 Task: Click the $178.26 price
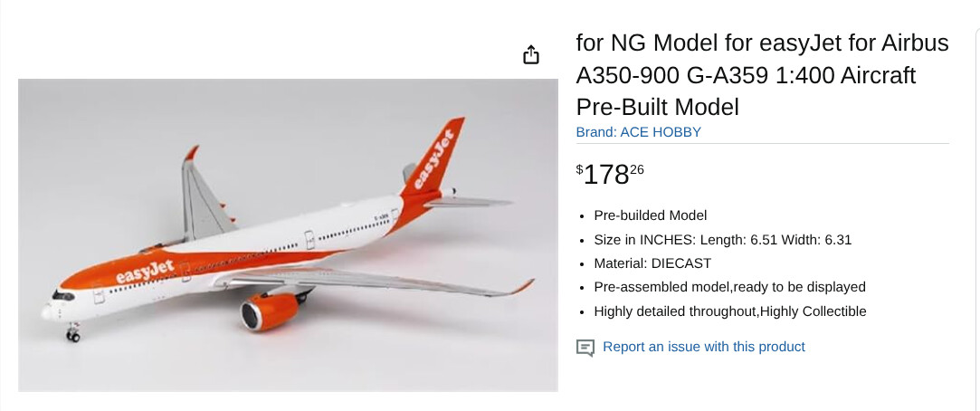(610, 174)
